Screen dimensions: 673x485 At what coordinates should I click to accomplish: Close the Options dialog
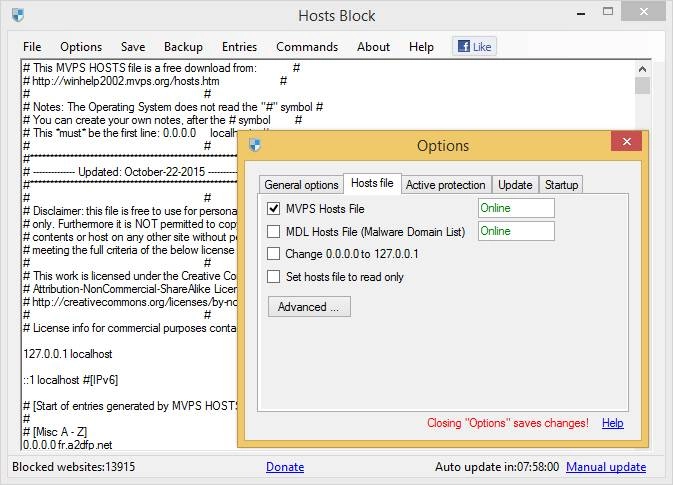click(x=626, y=142)
